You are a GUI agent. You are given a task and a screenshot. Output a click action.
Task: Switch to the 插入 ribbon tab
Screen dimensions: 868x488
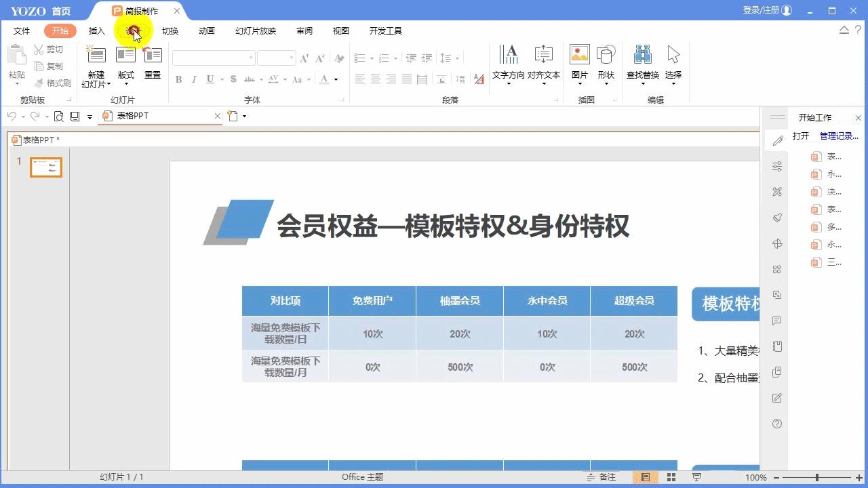[x=96, y=30]
